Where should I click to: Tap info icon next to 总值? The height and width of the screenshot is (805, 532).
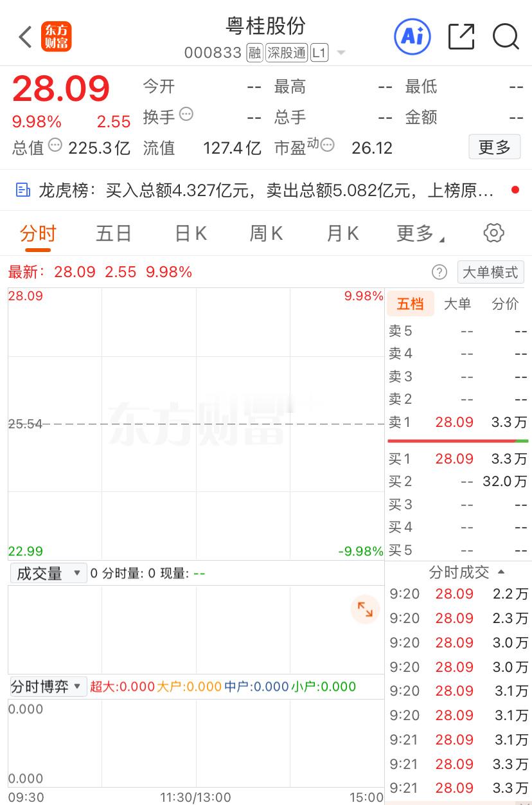pyautogui.click(x=55, y=145)
